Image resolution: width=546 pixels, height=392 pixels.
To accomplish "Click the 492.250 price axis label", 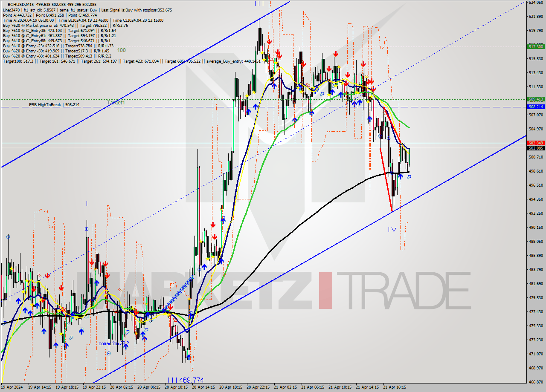I will click(x=536, y=213).
